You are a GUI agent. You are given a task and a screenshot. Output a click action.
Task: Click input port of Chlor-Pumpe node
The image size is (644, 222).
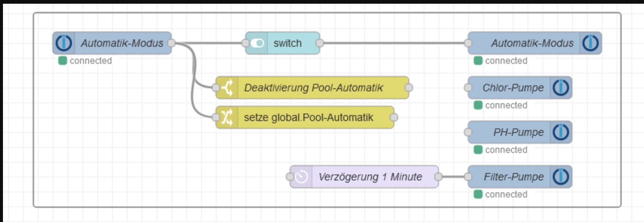(x=468, y=88)
